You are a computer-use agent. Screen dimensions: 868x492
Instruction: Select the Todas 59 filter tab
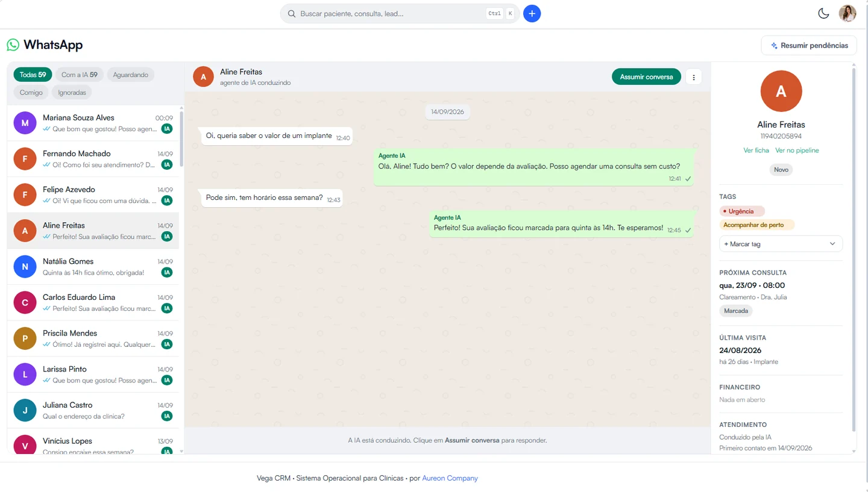point(33,75)
